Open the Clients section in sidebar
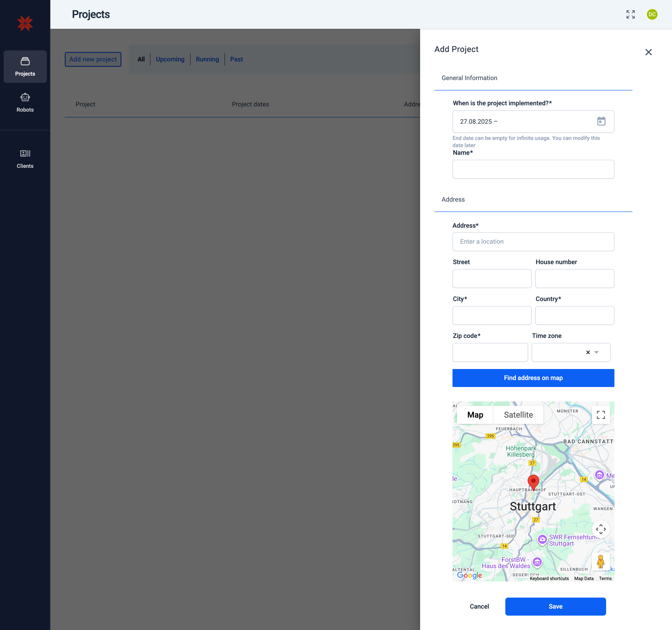Image resolution: width=672 pixels, height=630 pixels. pyautogui.click(x=25, y=159)
